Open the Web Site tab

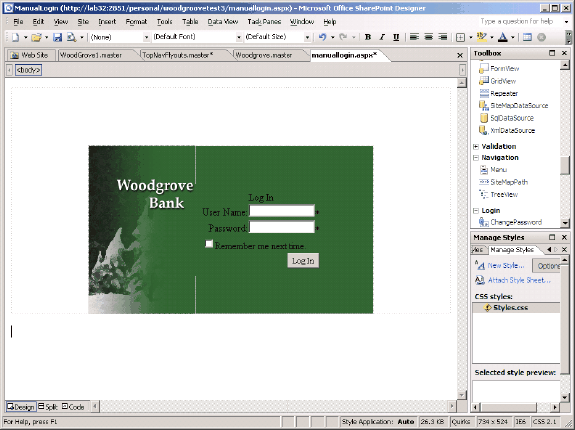pos(31,55)
